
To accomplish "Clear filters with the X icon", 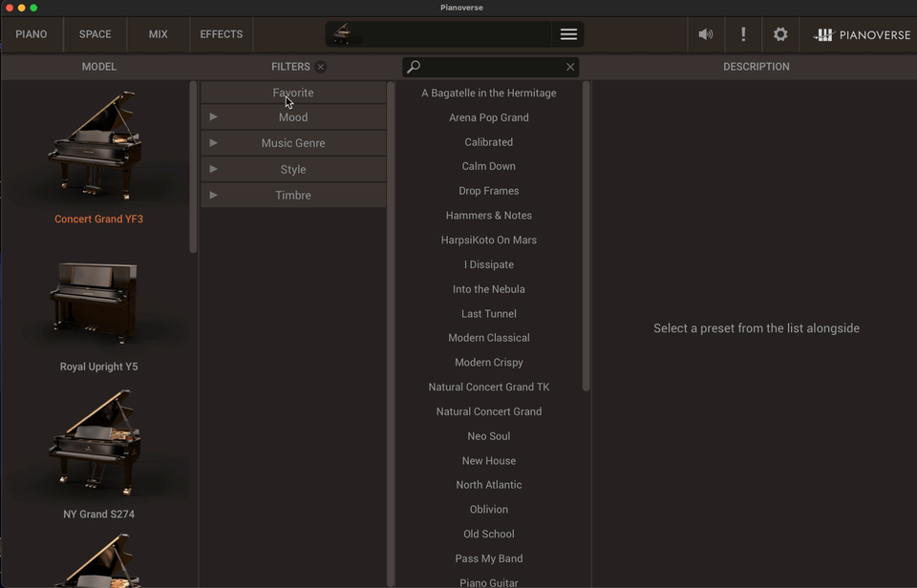I will pyautogui.click(x=321, y=67).
